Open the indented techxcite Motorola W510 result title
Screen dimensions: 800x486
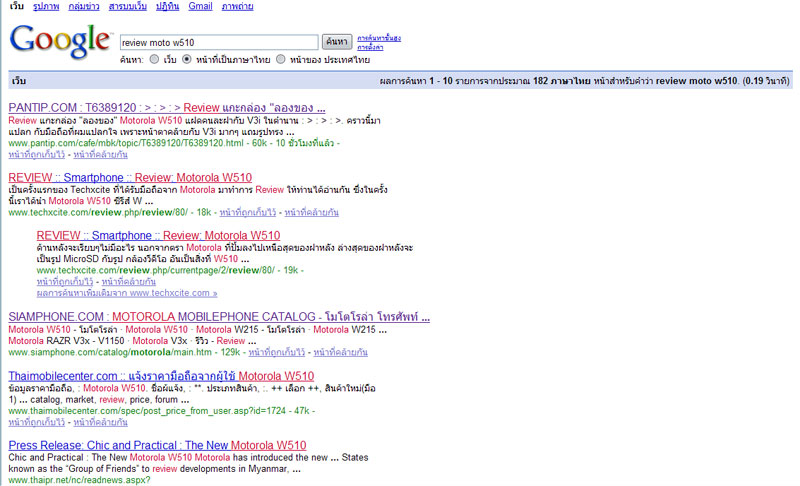[x=158, y=236]
